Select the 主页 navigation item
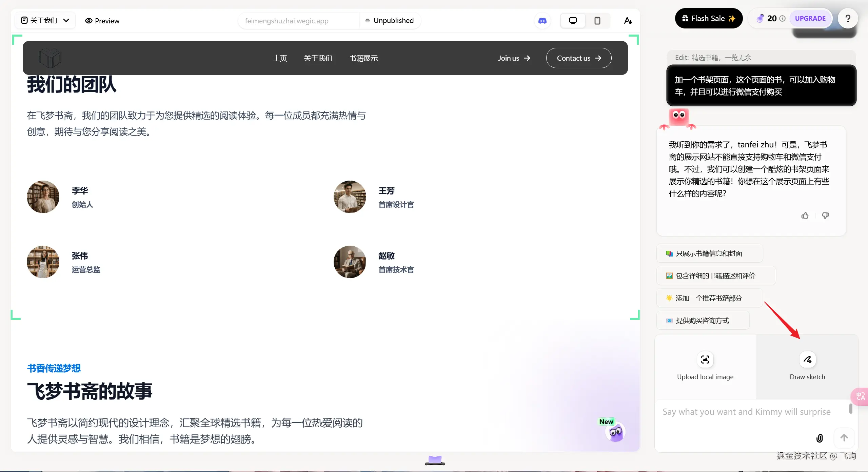The width and height of the screenshot is (868, 472). 280,58
